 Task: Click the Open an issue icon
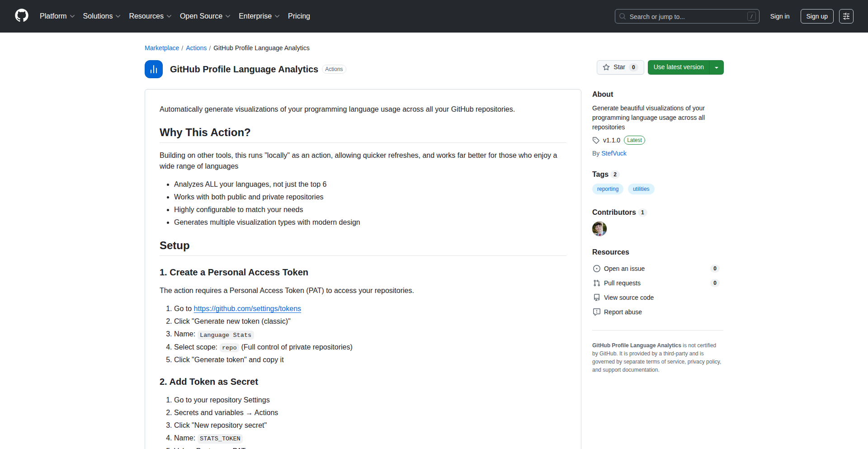pos(597,268)
